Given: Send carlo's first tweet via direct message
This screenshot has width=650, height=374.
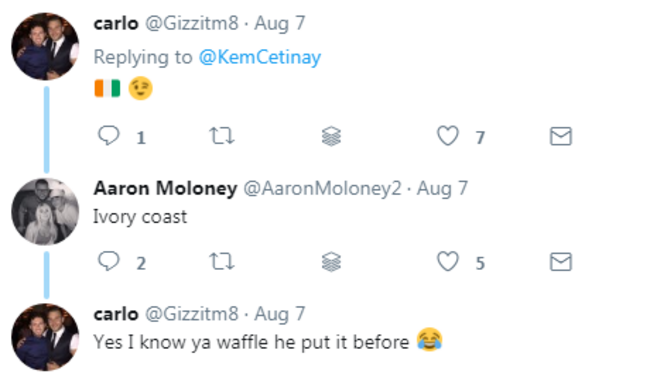Looking at the screenshot, I should click(x=561, y=136).
